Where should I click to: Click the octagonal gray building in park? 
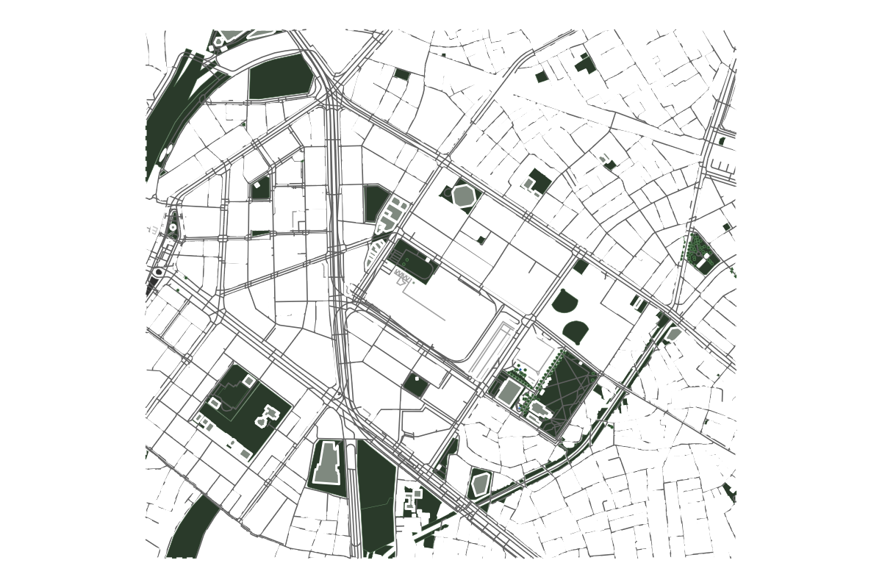(464, 196)
